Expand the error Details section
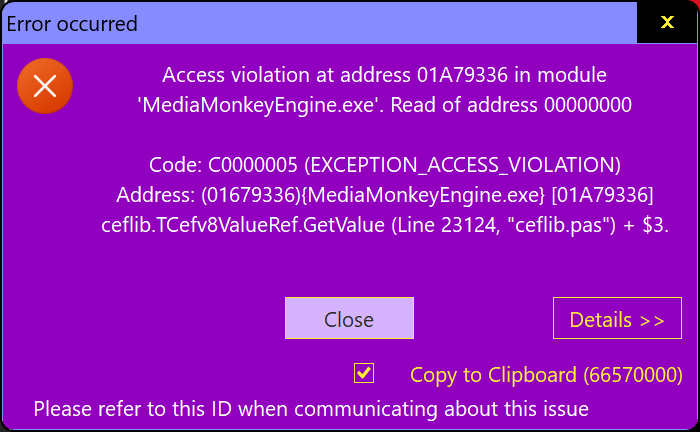The image size is (700, 432). click(x=617, y=320)
